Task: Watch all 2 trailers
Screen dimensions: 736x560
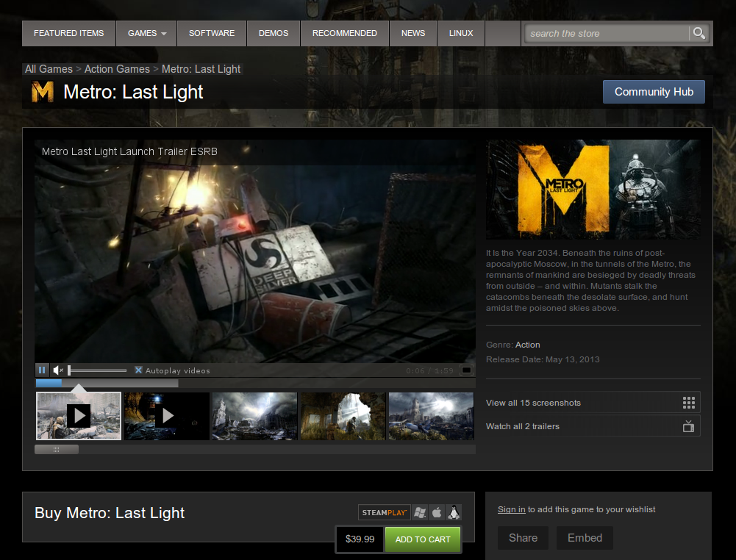Action: click(x=593, y=426)
